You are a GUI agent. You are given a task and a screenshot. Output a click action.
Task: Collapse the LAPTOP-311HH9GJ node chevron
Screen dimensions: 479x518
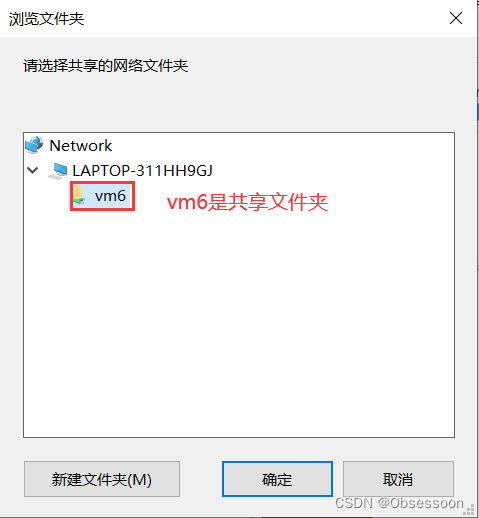[x=33, y=170]
